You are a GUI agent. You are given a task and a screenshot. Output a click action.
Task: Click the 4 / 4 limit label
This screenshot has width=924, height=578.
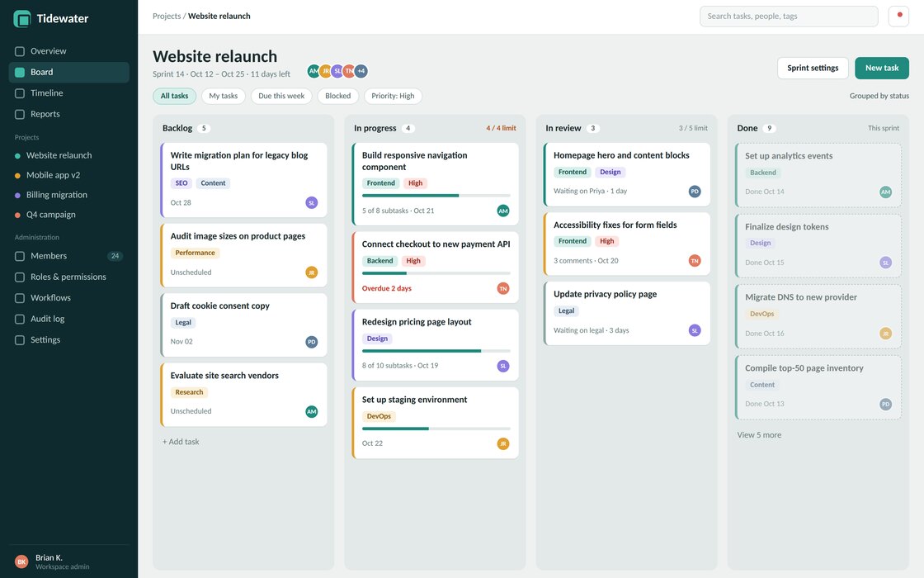[x=501, y=129]
